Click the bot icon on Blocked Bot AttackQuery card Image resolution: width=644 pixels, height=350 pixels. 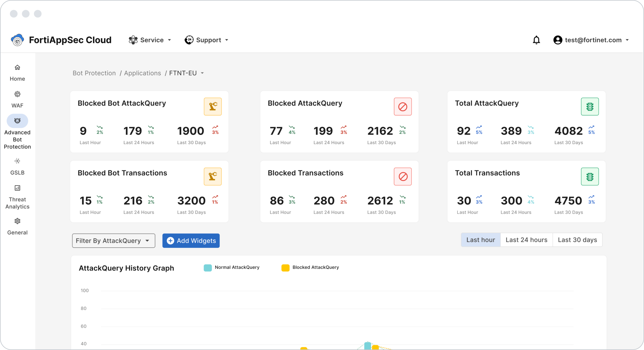[x=213, y=106]
